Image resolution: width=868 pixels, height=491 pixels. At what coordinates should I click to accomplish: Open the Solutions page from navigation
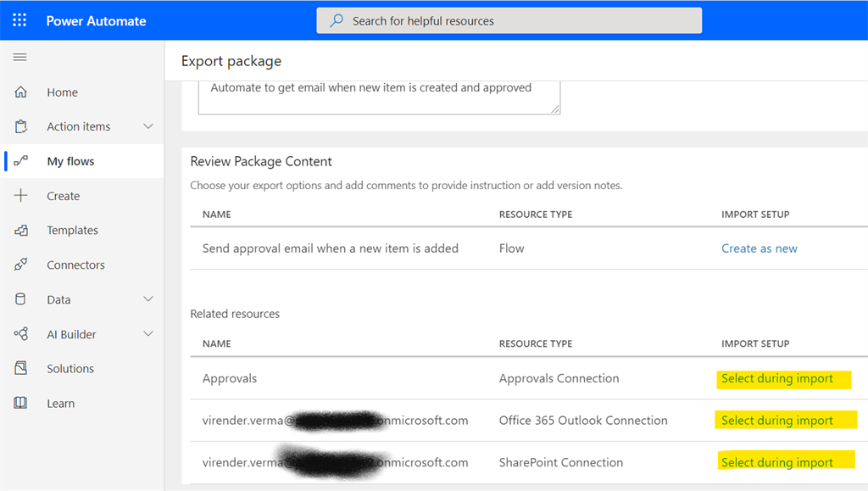pos(68,368)
